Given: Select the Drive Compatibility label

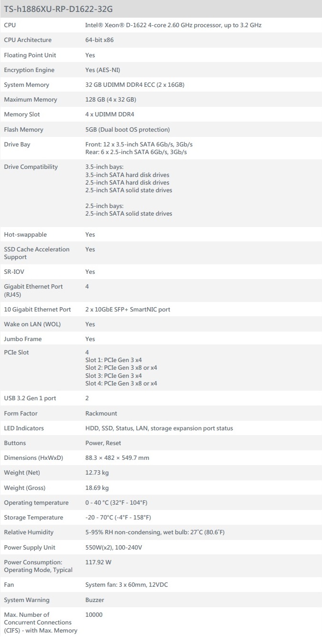Looking at the screenshot, I should [31, 167].
